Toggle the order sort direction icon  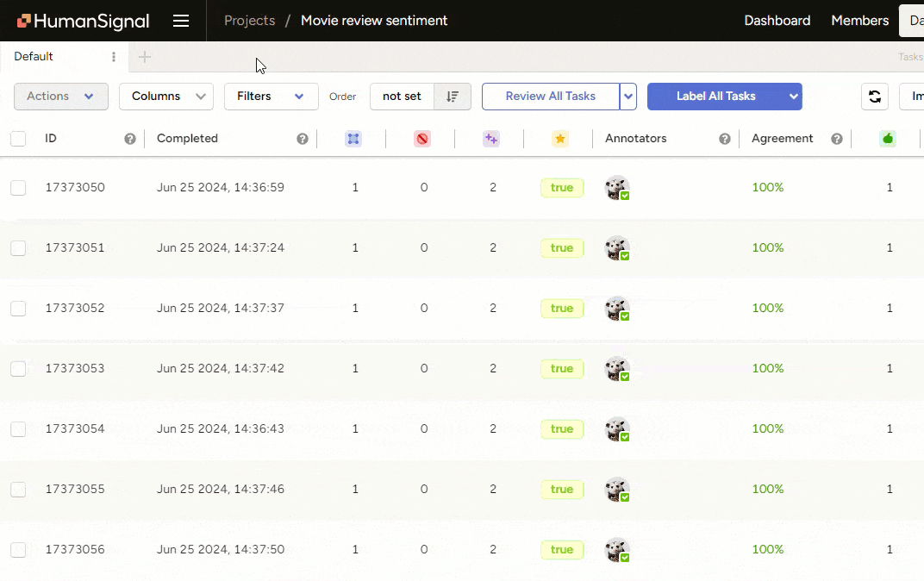(453, 97)
